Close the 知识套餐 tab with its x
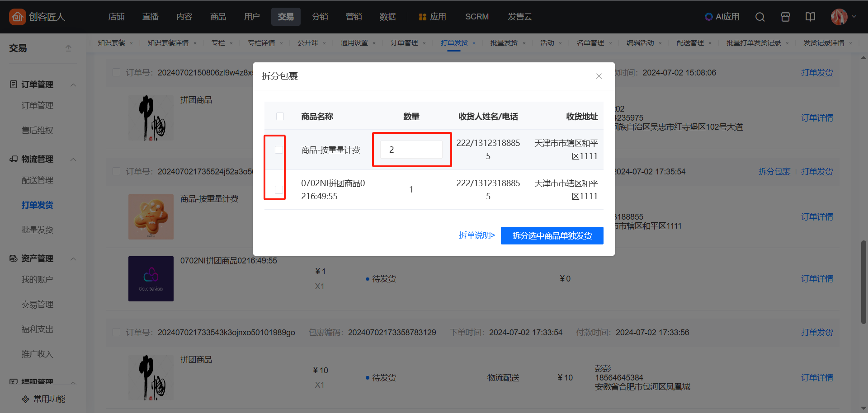The width and height of the screenshot is (868, 413). pyautogui.click(x=132, y=43)
